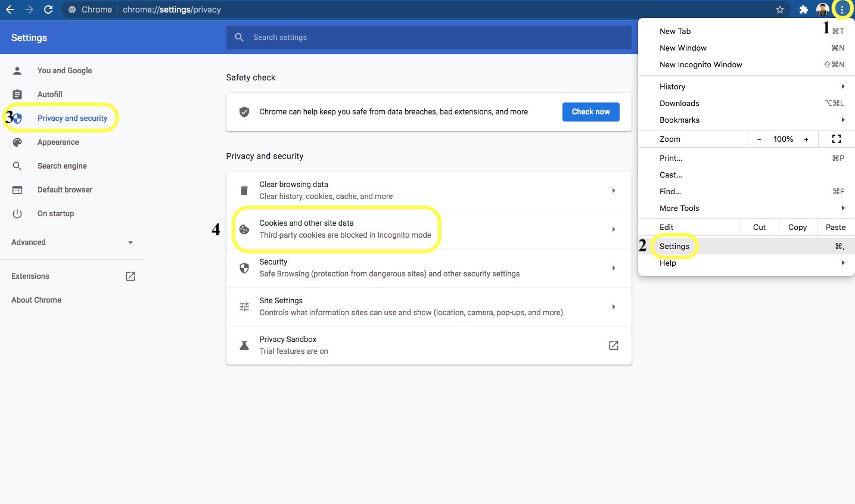Toggle fullscreen from the Zoom row
The height and width of the screenshot is (504, 855).
[837, 139]
